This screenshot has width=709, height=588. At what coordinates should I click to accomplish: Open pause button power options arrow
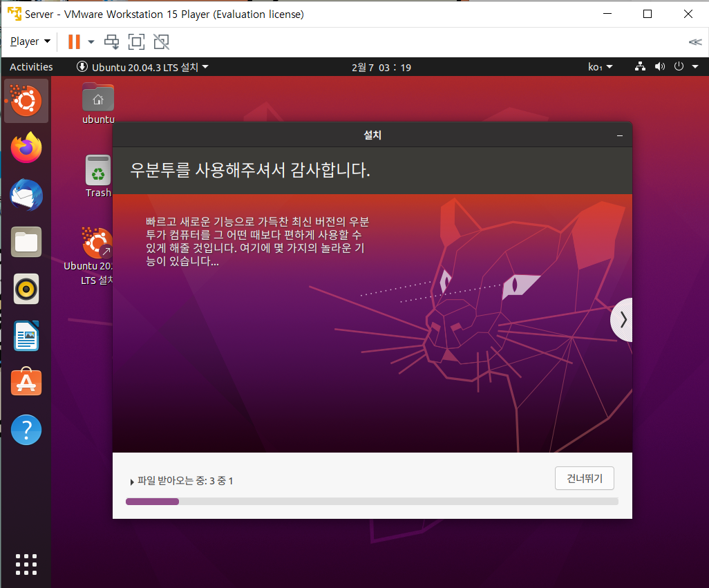point(91,42)
